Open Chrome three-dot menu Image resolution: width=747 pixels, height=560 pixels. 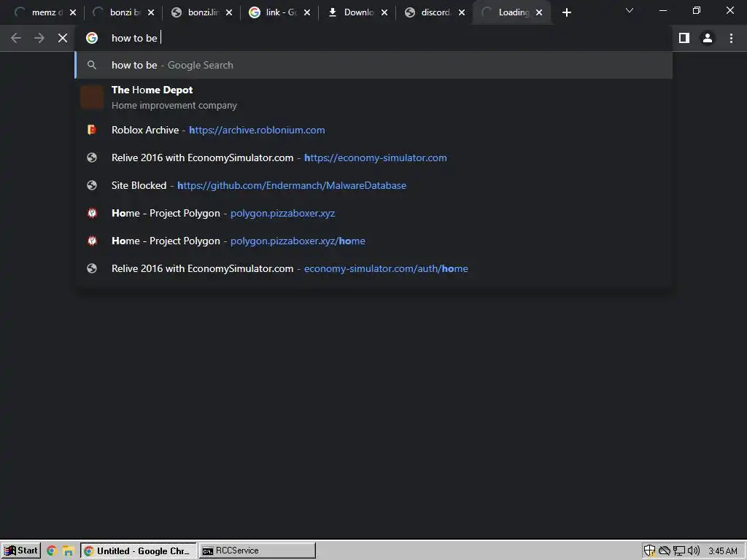point(731,38)
